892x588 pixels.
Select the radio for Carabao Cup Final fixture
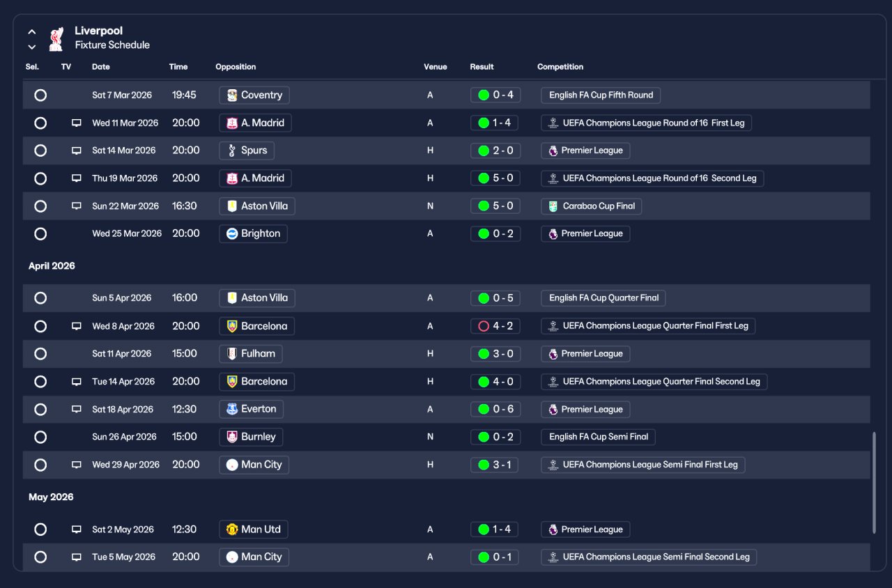click(x=40, y=206)
